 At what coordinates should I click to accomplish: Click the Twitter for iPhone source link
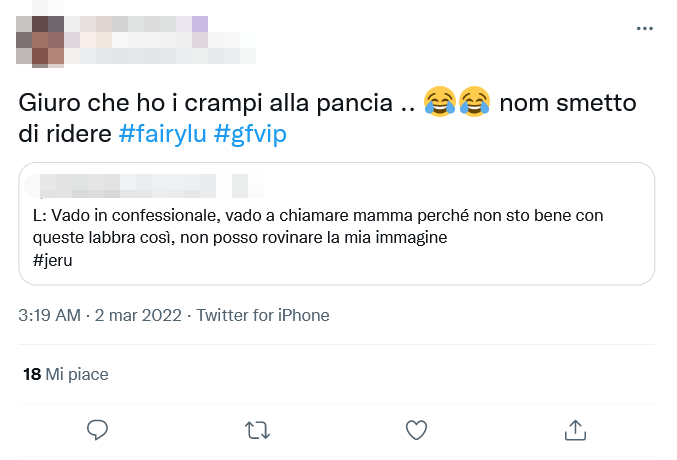point(263,315)
